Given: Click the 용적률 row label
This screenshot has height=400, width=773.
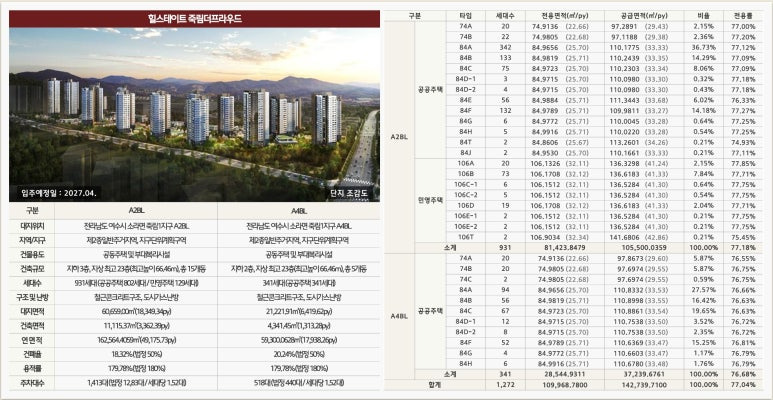Looking at the screenshot, I should [x=32, y=368].
